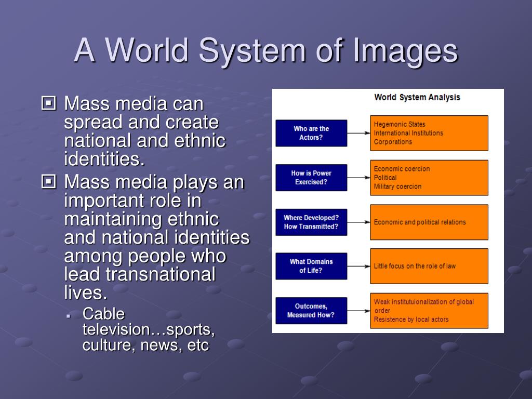Click the blue 'Where Developed? How Transmitted?' box

(x=311, y=222)
